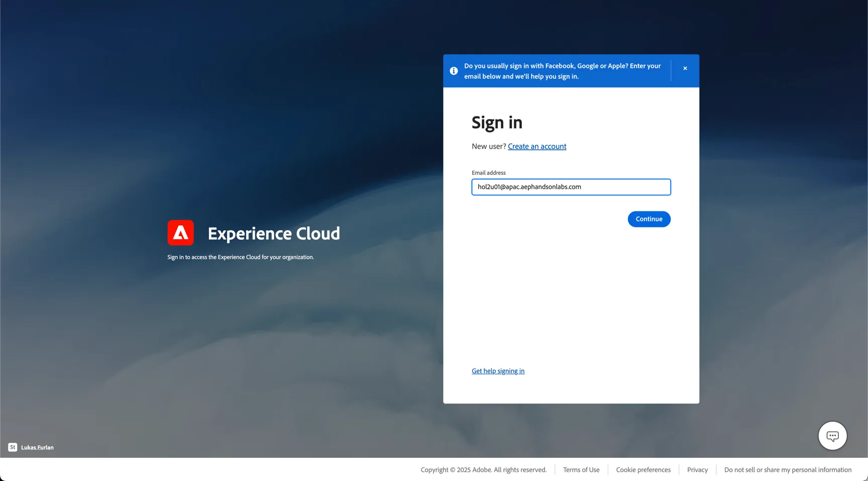Click the info icon in the banner
868x481 pixels.
[454, 71]
